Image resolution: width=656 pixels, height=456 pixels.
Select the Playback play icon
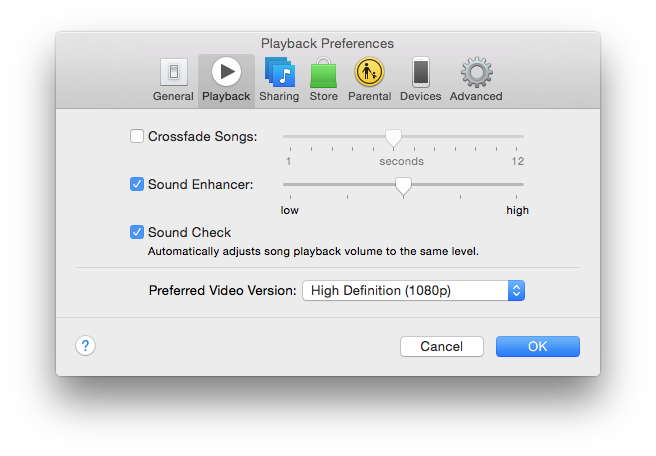(226, 73)
